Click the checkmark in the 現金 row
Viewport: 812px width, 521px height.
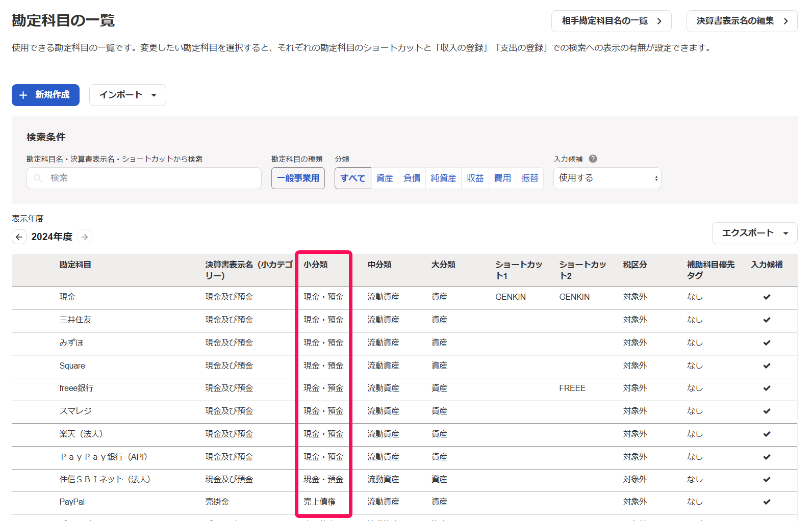pyautogui.click(x=767, y=297)
